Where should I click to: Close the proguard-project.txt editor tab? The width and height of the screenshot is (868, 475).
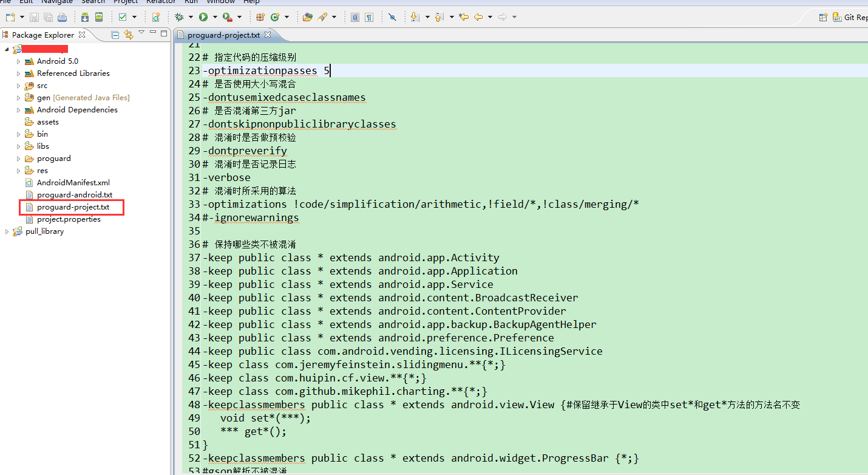(x=268, y=35)
